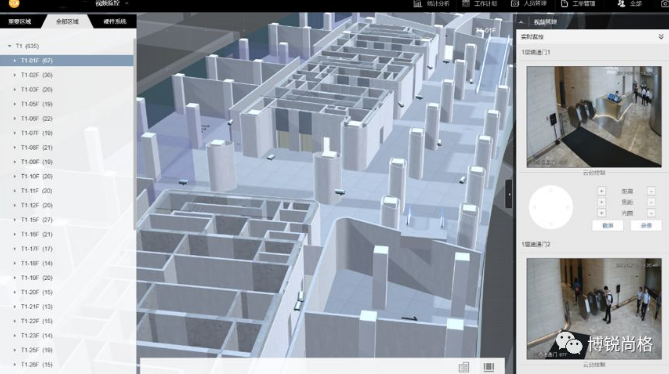Image resolution: width=669 pixels, height=374 pixels.
Task: Select T1-26F (15) floor row
Action: pos(67,365)
